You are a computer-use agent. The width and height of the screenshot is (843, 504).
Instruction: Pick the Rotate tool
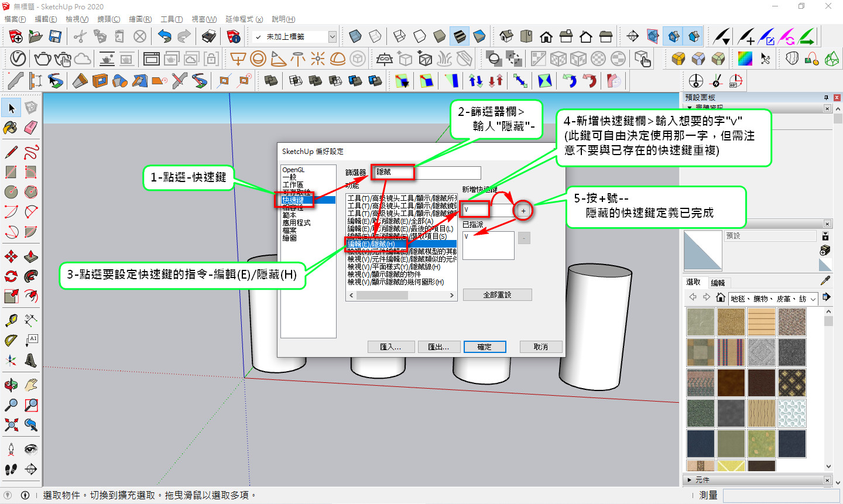point(11,276)
